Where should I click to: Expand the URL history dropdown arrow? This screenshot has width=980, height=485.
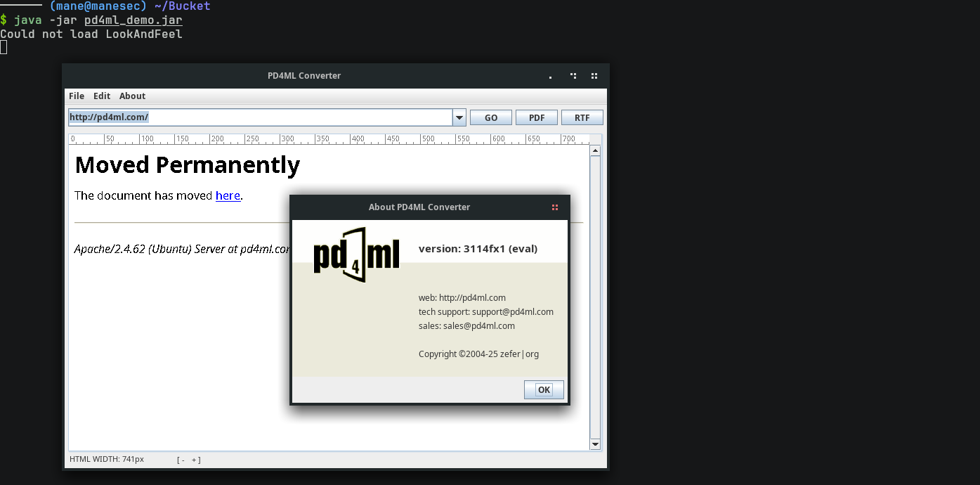[x=459, y=117]
